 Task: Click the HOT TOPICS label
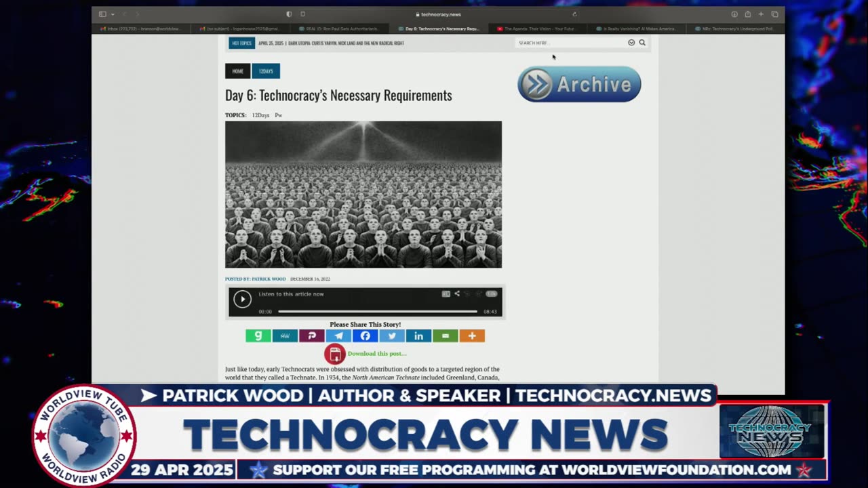pyautogui.click(x=241, y=43)
